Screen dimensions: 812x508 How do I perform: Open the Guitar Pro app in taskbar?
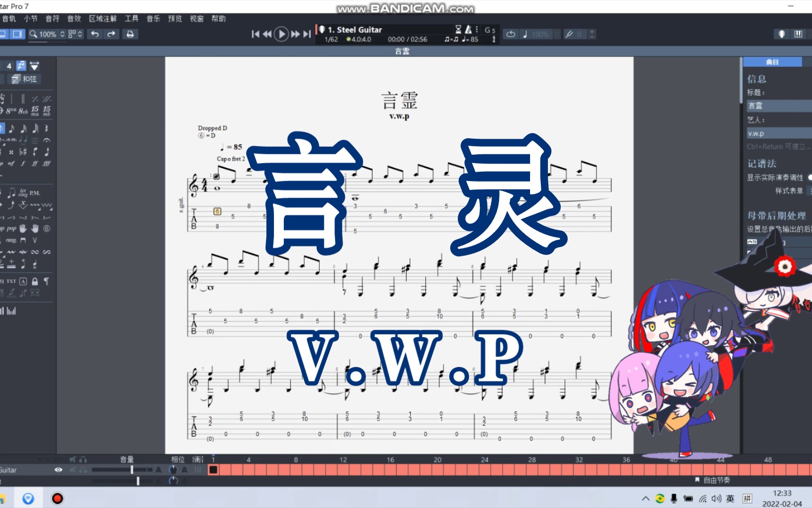pyautogui.click(x=28, y=498)
